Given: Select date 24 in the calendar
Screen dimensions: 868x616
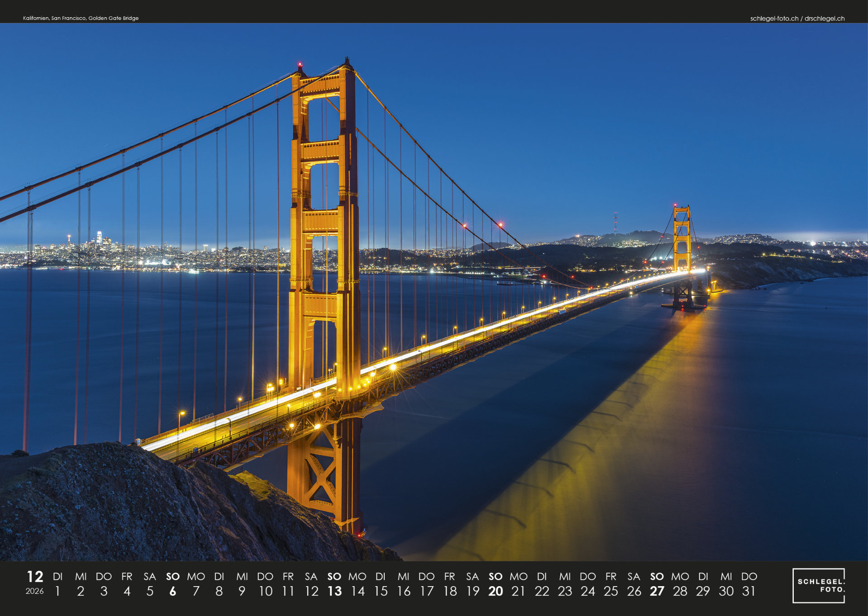Looking at the screenshot, I should 588,591.
